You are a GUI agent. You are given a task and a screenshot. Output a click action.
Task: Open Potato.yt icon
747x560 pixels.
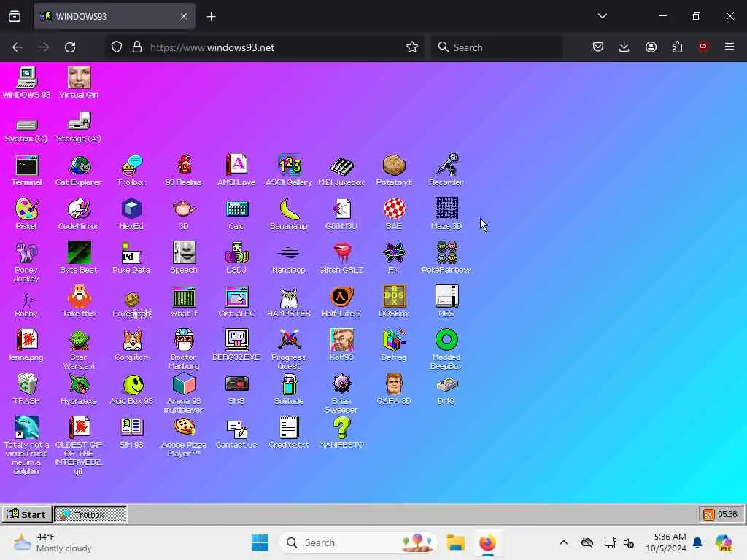pos(393,170)
